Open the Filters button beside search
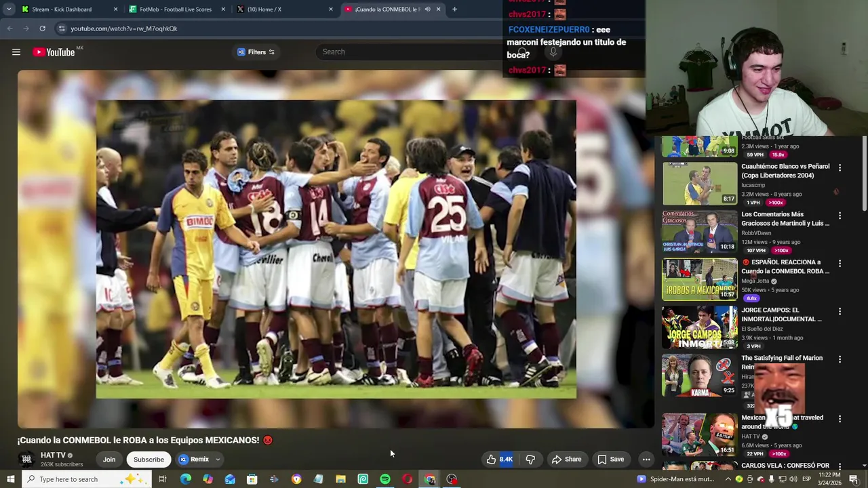Image resolution: width=868 pixels, height=488 pixels. (256, 52)
